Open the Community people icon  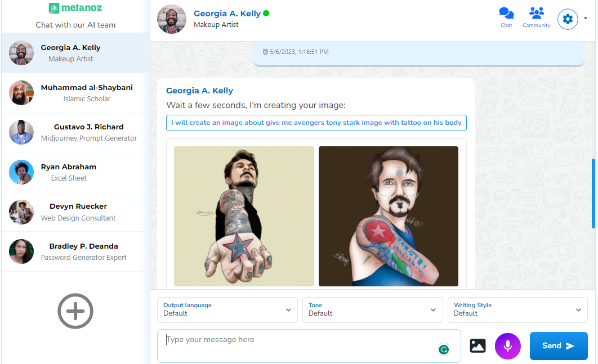point(536,14)
